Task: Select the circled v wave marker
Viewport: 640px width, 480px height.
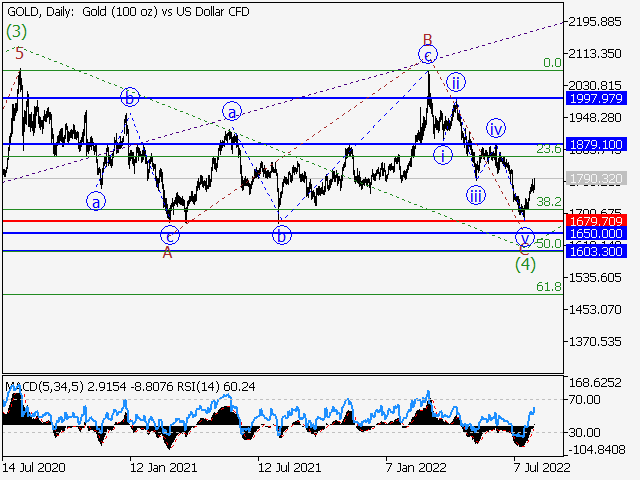Action: (x=524, y=238)
